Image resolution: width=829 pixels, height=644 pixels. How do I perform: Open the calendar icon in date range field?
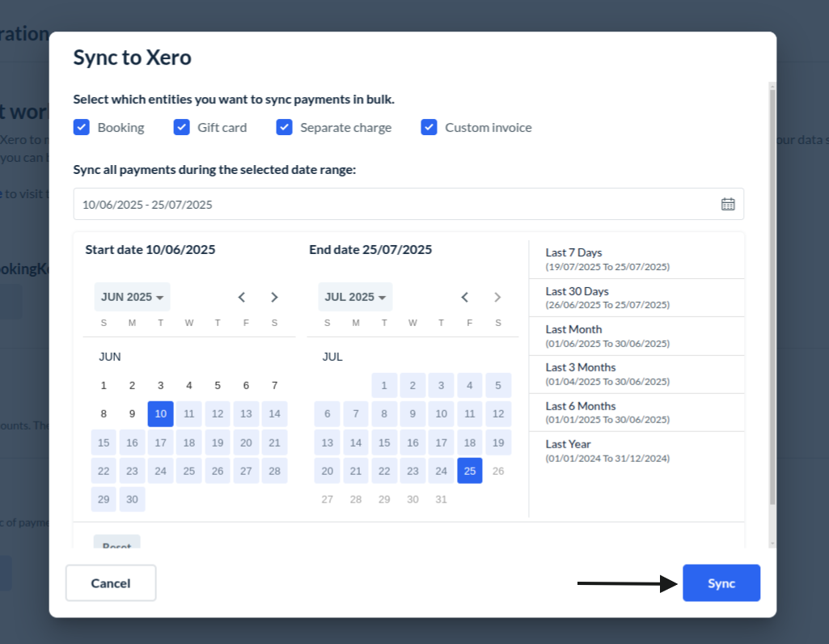point(727,204)
